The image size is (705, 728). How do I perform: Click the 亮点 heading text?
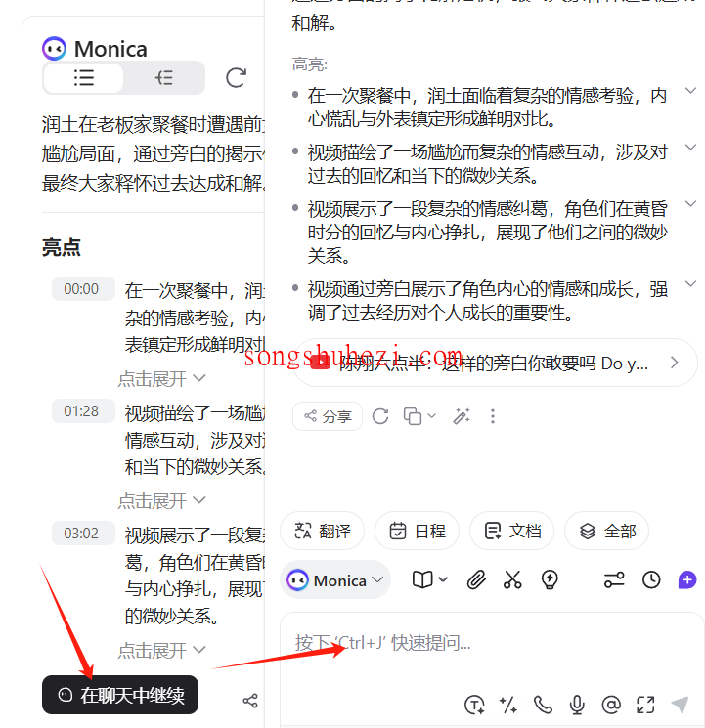(x=62, y=247)
